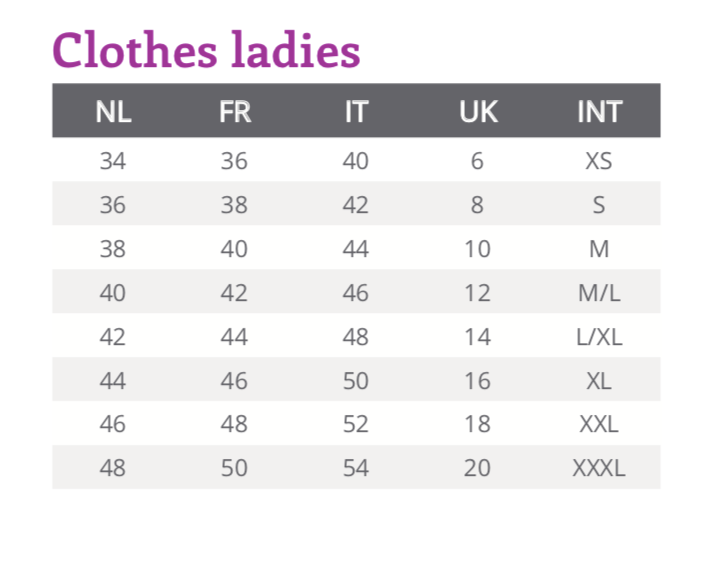Select the NL column header
Screen dimensions: 718x569
pos(113,112)
